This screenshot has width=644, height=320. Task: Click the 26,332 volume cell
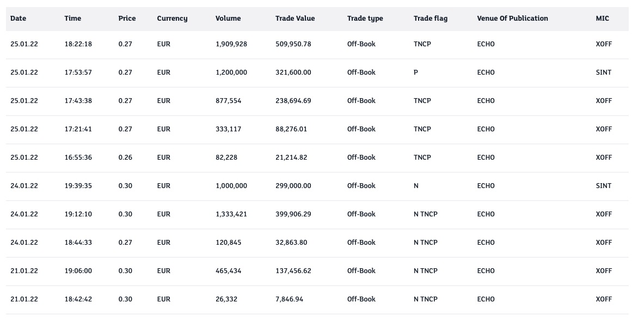coord(226,299)
